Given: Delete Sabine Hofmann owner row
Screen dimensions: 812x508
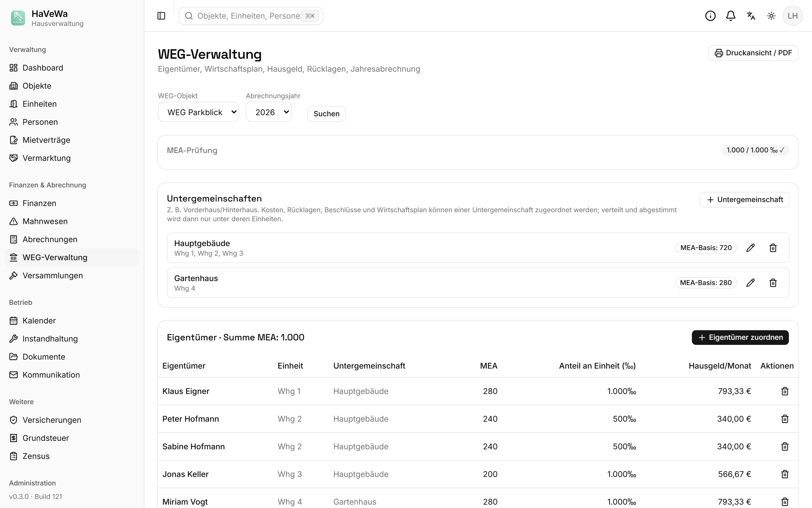Looking at the screenshot, I should point(785,446).
